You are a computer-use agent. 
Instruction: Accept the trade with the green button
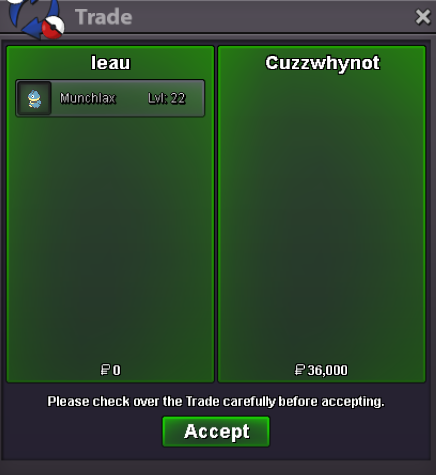pos(216,431)
